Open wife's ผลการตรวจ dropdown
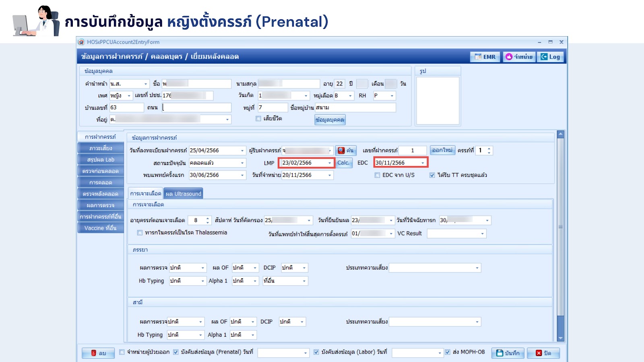This screenshot has width=644, height=362. (x=203, y=268)
